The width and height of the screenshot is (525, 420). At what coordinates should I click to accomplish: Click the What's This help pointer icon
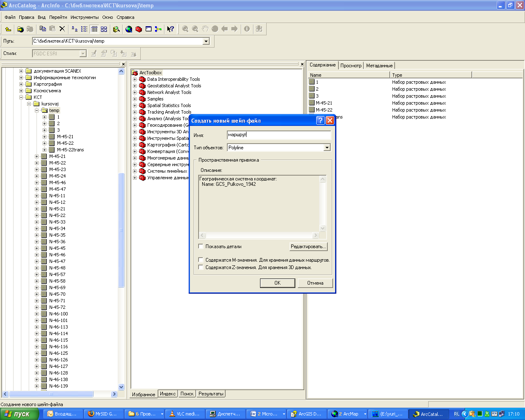tap(171, 29)
